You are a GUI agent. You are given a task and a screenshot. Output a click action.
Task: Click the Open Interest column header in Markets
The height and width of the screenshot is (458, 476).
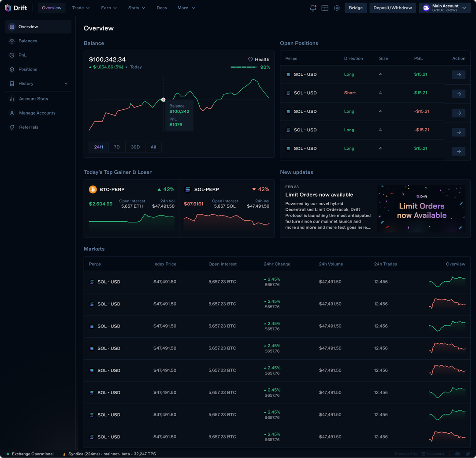tap(223, 264)
